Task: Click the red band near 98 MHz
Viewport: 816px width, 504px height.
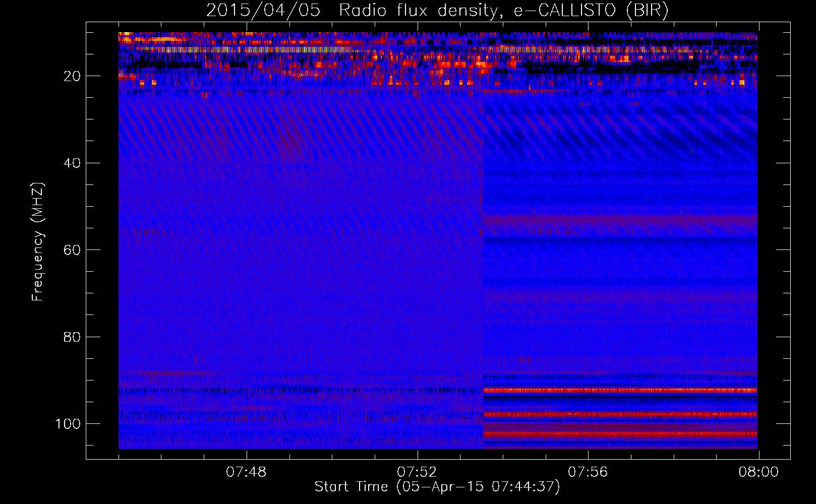Action: coord(620,414)
